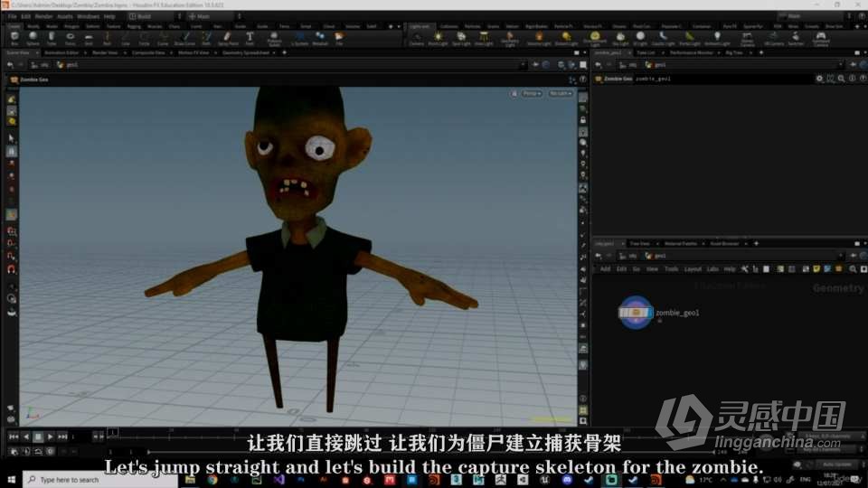Select the zombie_geo1 node
Screen dimensions: 868x488
coord(636,313)
